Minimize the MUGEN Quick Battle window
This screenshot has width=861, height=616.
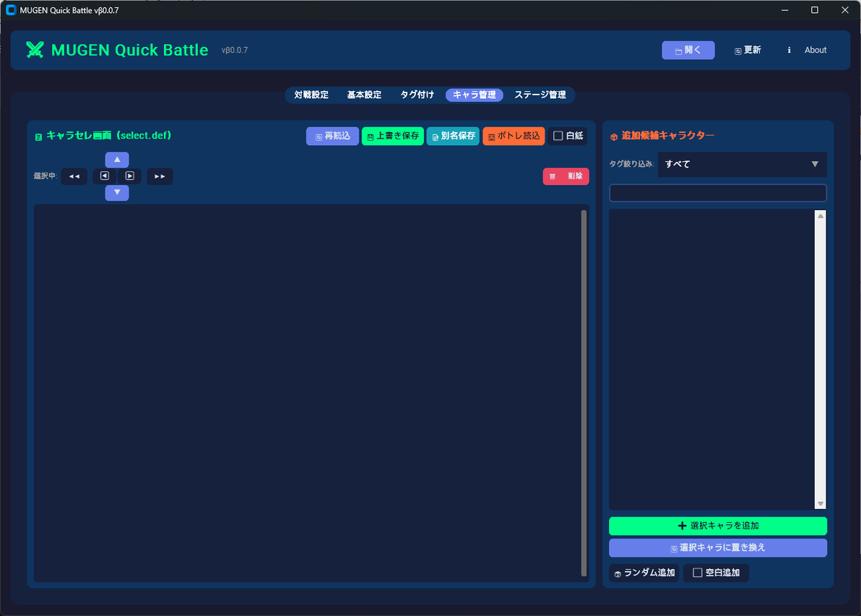[x=785, y=10]
